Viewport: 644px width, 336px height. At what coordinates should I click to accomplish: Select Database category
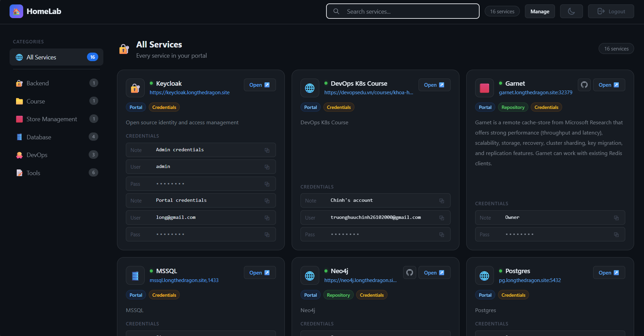coord(56,137)
